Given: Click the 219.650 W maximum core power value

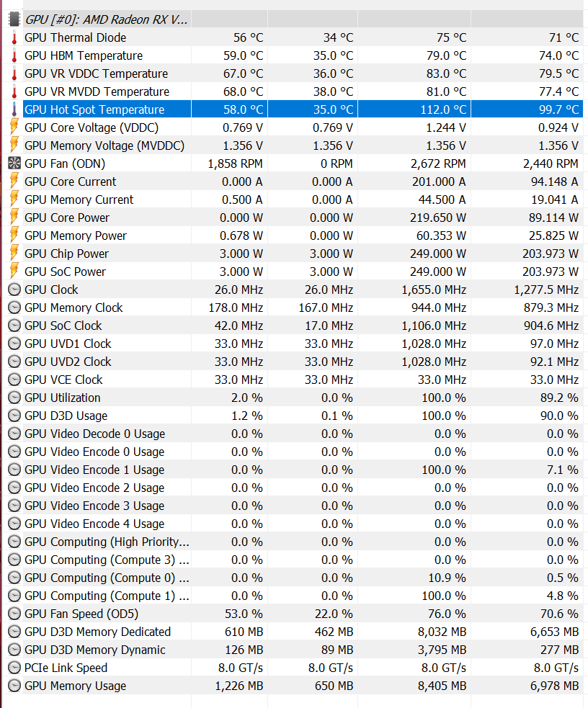Looking at the screenshot, I should [438, 218].
